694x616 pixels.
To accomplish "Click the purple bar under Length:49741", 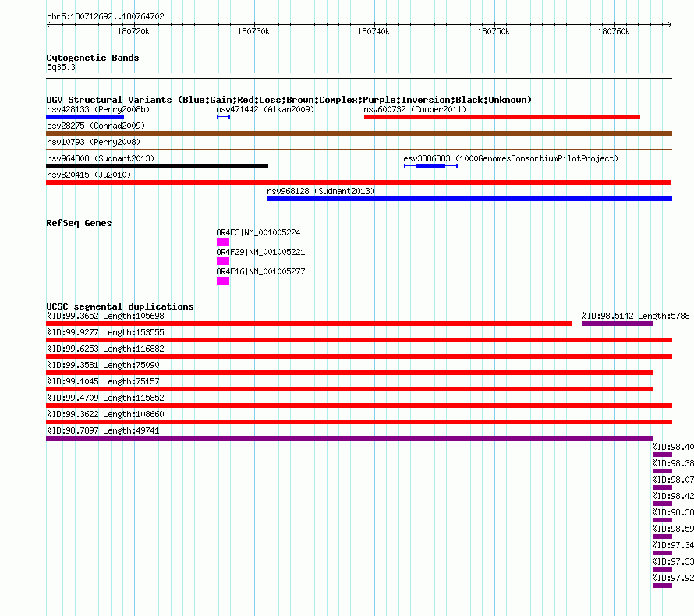I will click(349, 438).
